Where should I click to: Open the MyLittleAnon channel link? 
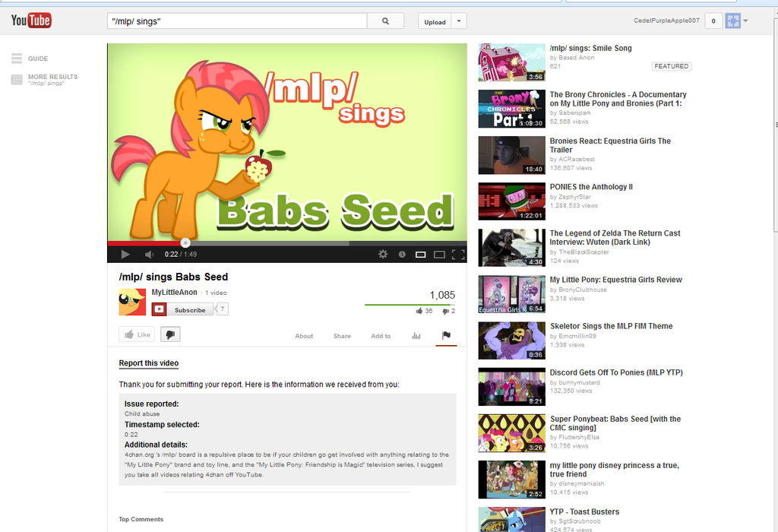click(174, 293)
